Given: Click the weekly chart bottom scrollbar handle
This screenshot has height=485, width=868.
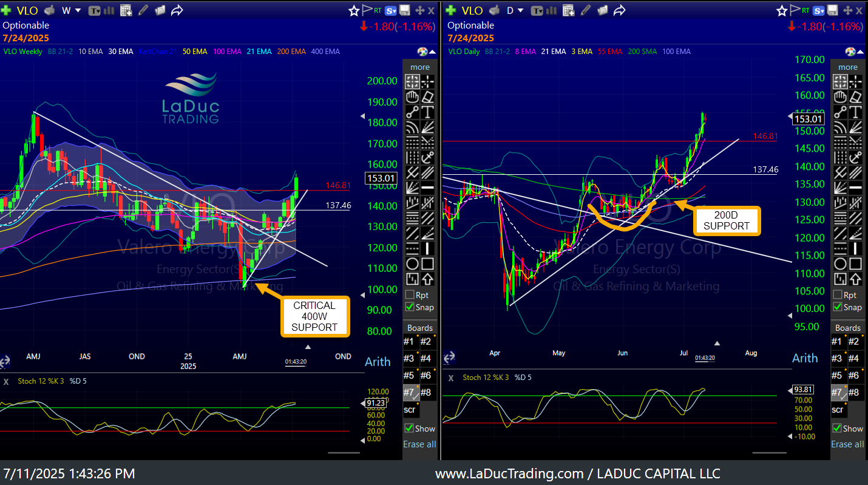Looking at the screenshot, I should (344, 452).
